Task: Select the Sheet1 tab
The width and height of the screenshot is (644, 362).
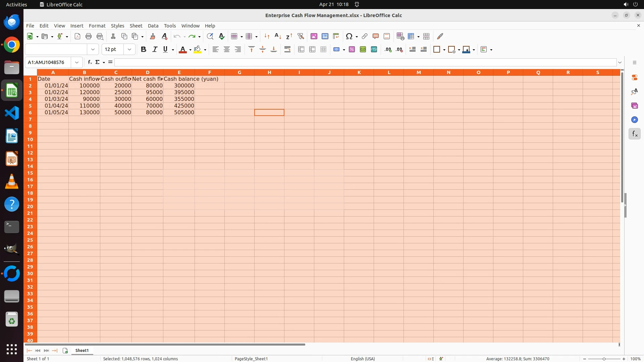Action: click(82, 351)
